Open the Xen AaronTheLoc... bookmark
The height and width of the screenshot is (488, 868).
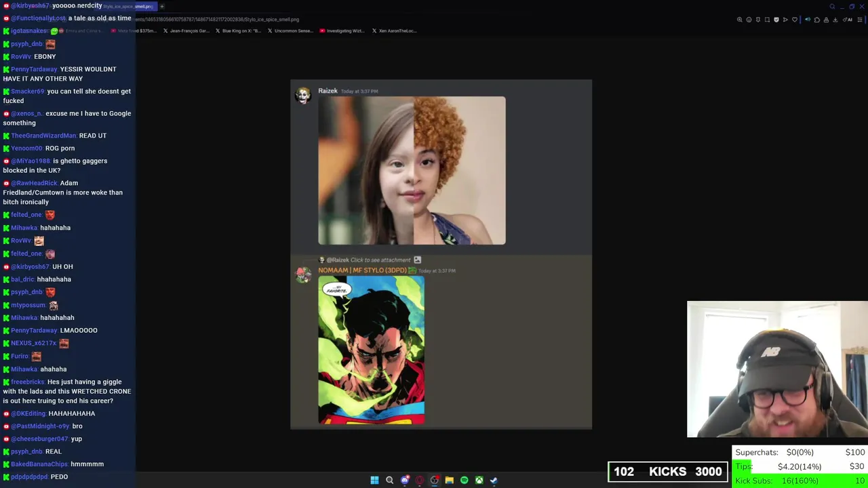pos(394,30)
